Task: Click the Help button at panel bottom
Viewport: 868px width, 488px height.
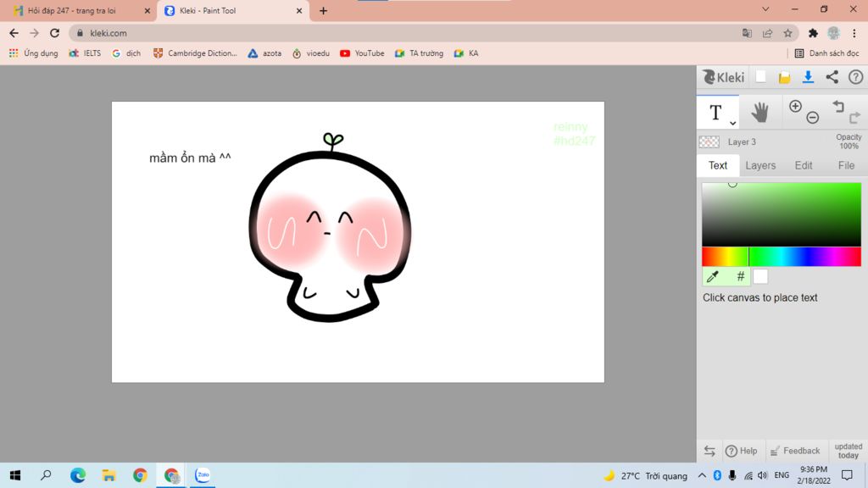Action: [x=741, y=451]
